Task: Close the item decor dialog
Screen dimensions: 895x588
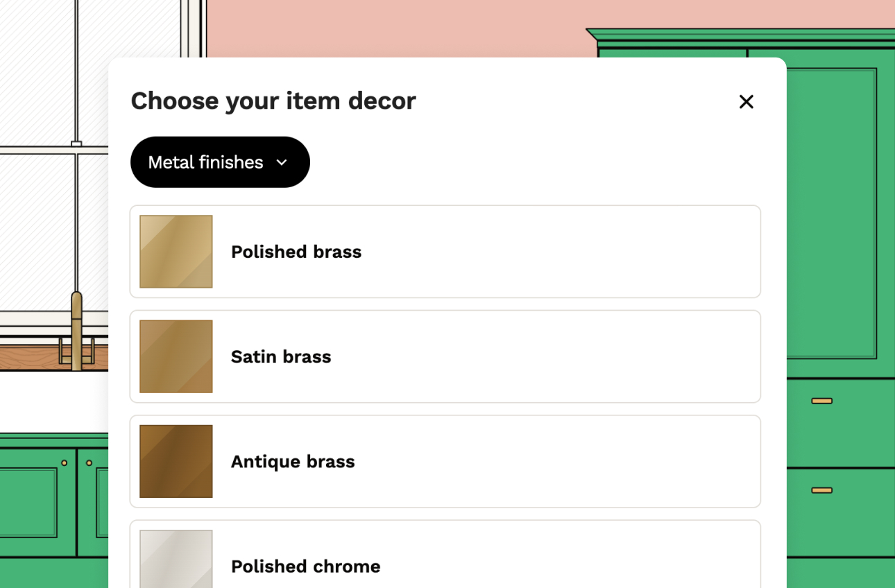Action: [746, 102]
